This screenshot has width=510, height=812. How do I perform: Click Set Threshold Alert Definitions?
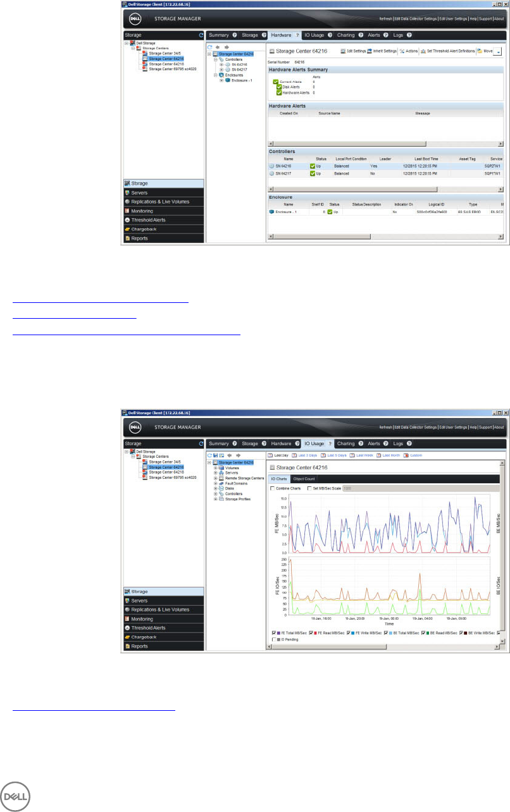click(447, 51)
